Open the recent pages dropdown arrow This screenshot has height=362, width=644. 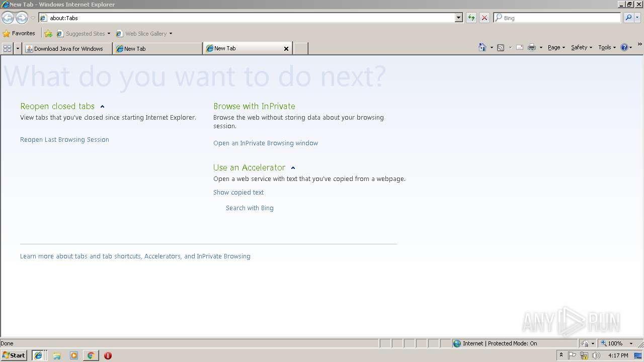33,18
